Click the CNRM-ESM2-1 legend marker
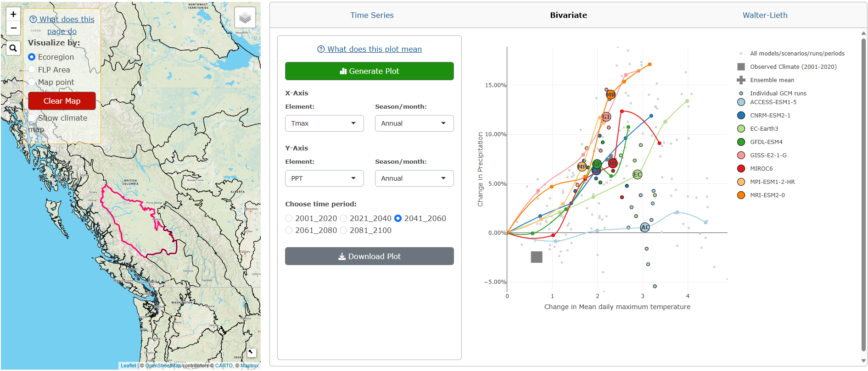868x371 pixels. pyautogui.click(x=741, y=116)
